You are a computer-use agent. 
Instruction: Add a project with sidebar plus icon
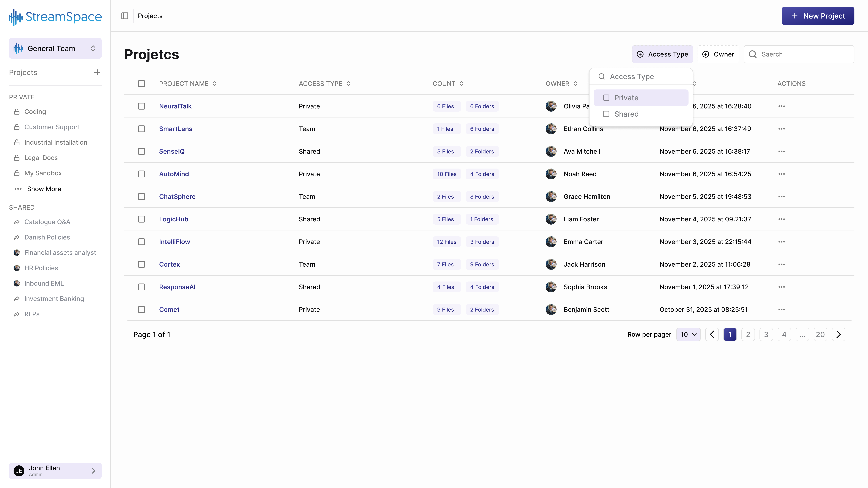click(97, 72)
